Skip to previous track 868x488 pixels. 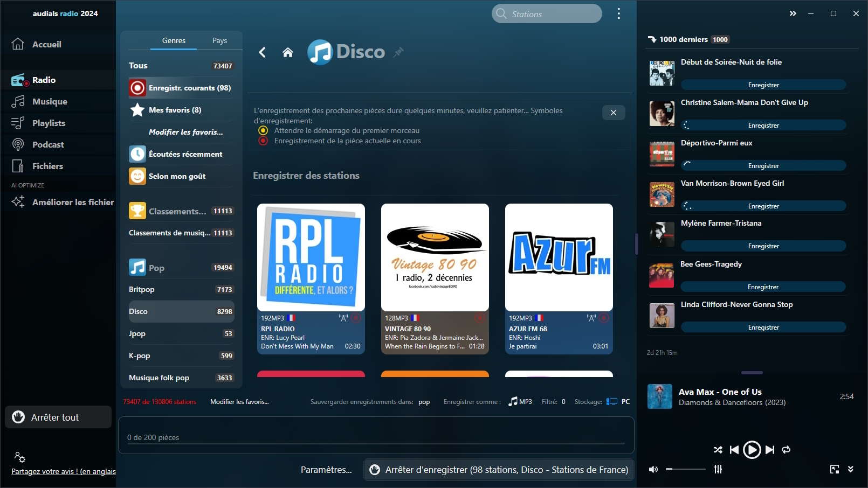[x=734, y=450]
